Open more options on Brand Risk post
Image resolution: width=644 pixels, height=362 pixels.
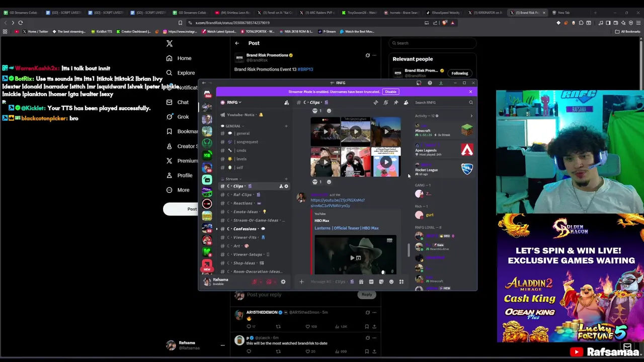(374, 55)
